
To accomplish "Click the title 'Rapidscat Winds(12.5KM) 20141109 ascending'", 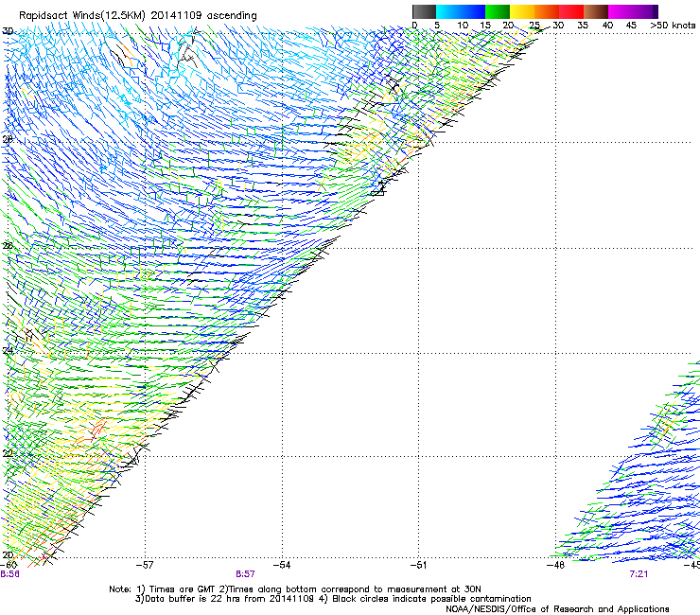I will (x=138, y=15).
